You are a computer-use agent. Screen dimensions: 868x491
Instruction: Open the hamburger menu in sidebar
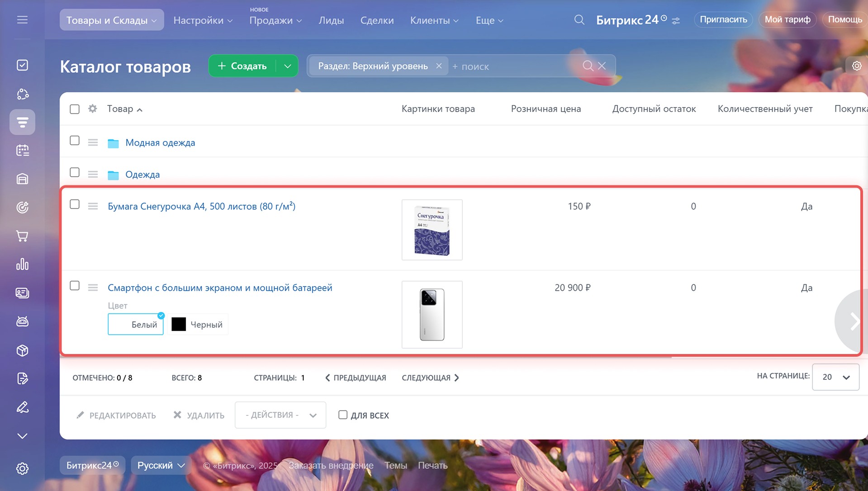point(22,20)
